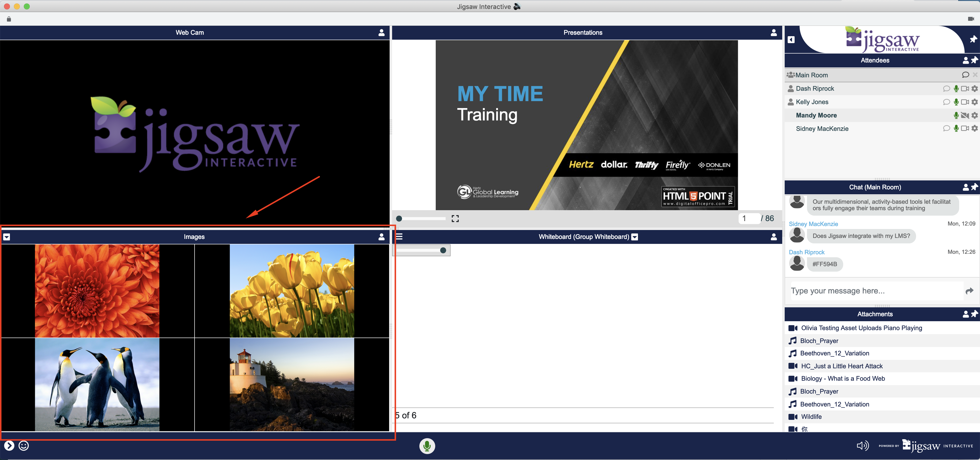
Task: Click the chat message input field
Action: (x=875, y=291)
